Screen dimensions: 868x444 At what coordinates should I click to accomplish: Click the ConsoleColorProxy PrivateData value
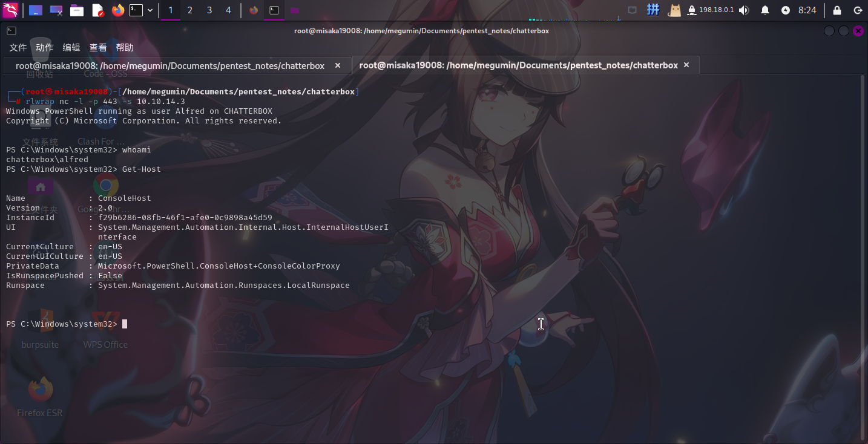tap(219, 266)
